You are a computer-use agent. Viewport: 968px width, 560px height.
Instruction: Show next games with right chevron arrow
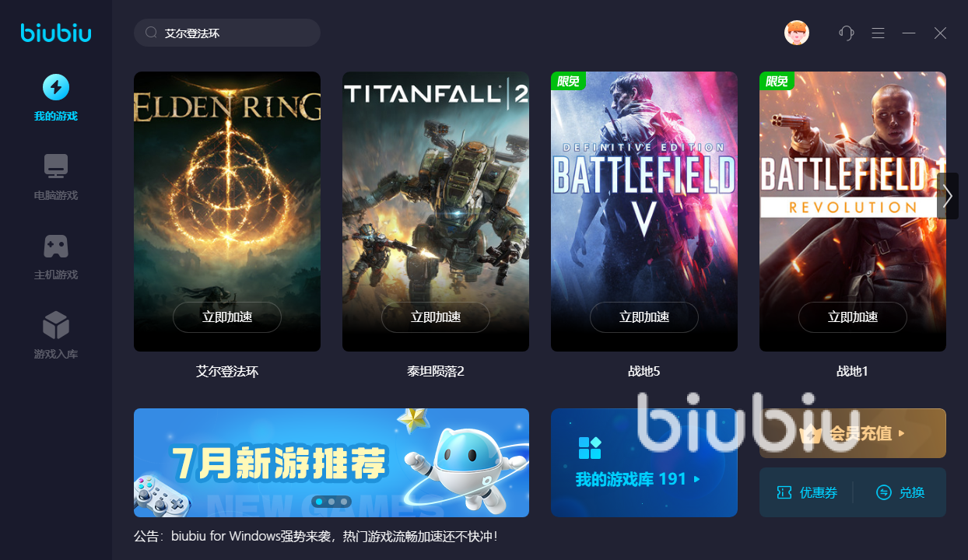pyautogui.click(x=948, y=196)
